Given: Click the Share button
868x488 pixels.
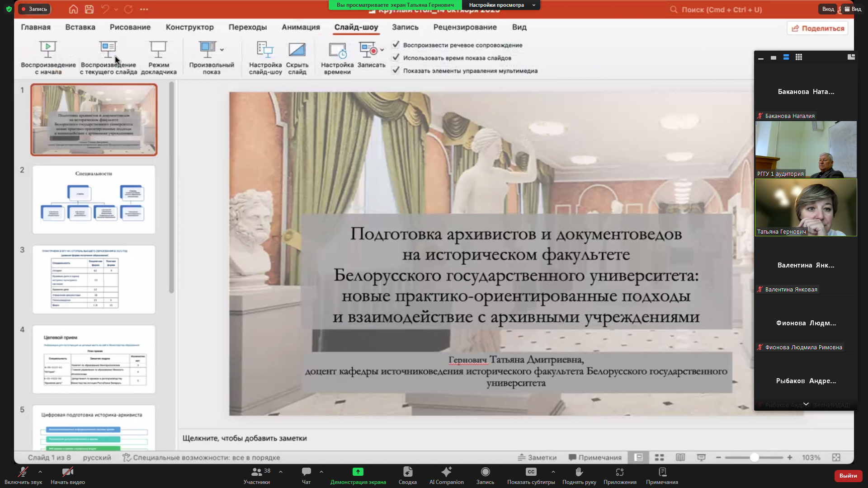Looking at the screenshot, I should [x=817, y=28].
